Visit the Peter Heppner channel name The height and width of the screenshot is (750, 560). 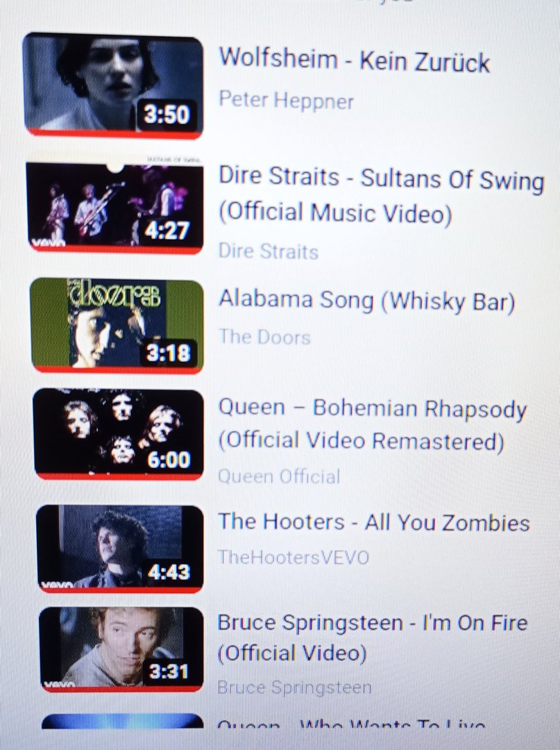tap(286, 101)
